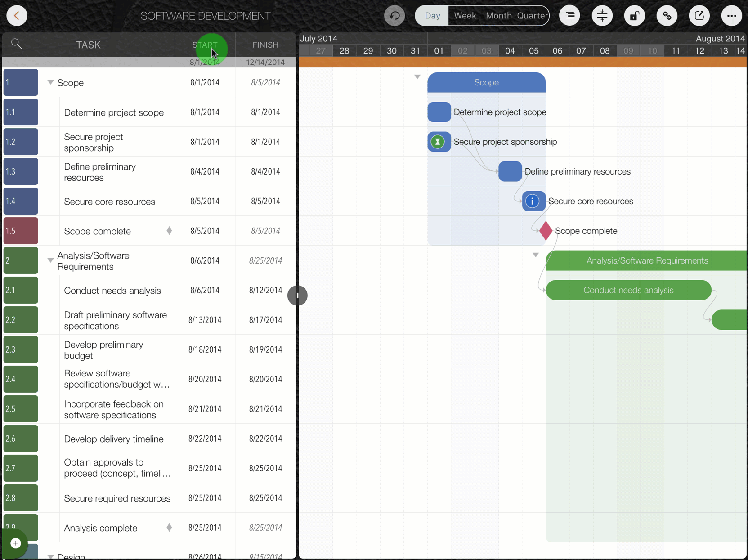This screenshot has height=560, width=748.
Task: Collapse Scope bar triangle in Gantt chart
Action: pyautogui.click(x=417, y=77)
